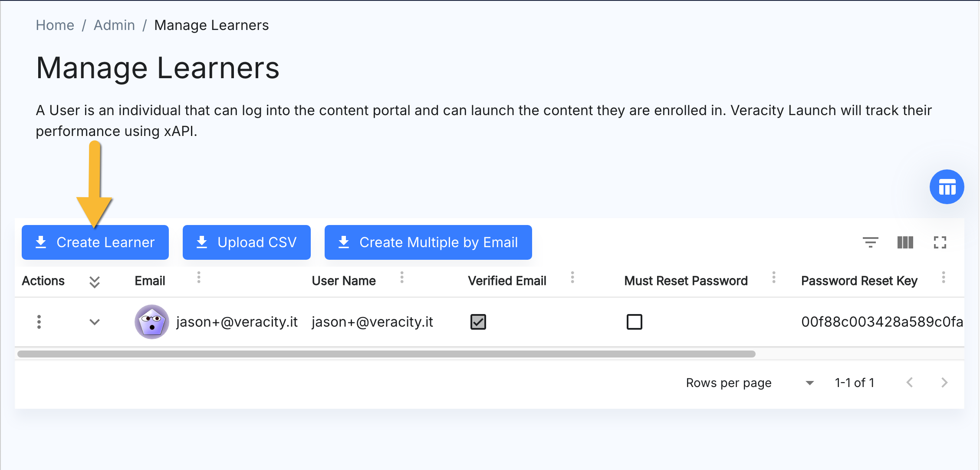Viewport: 980px width, 470px height.
Task: Click the Upload CSV button
Action: click(246, 242)
